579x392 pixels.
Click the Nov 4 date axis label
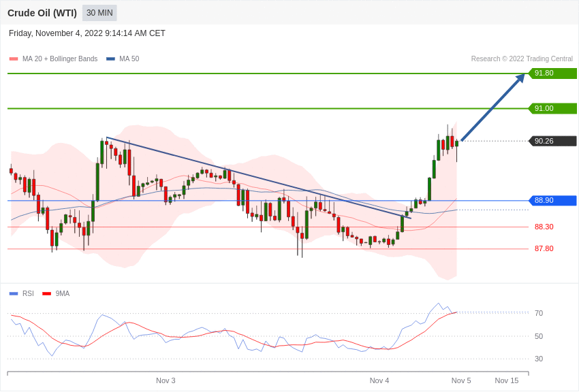click(x=379, y=380)
